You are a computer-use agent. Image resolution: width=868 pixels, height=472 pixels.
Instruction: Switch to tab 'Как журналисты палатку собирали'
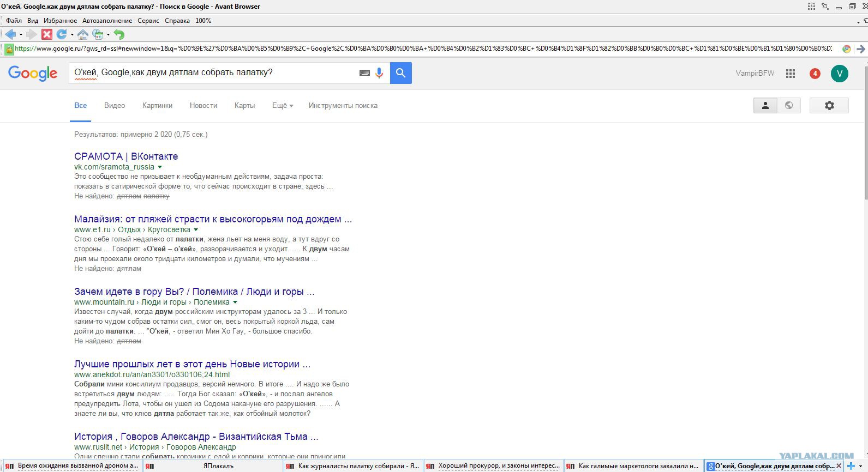354,466
